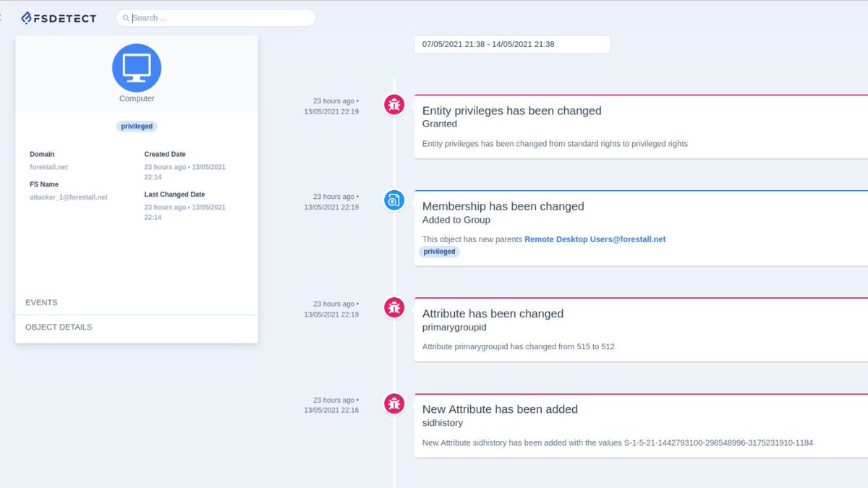Select the Attribute has been changed title
868x488 pixels.
[493, 314]
